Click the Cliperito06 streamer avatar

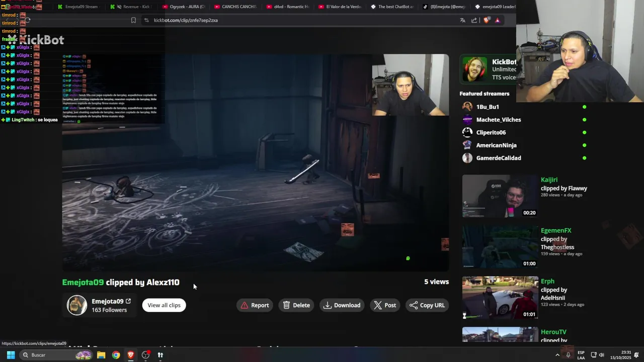click(467, 132)
